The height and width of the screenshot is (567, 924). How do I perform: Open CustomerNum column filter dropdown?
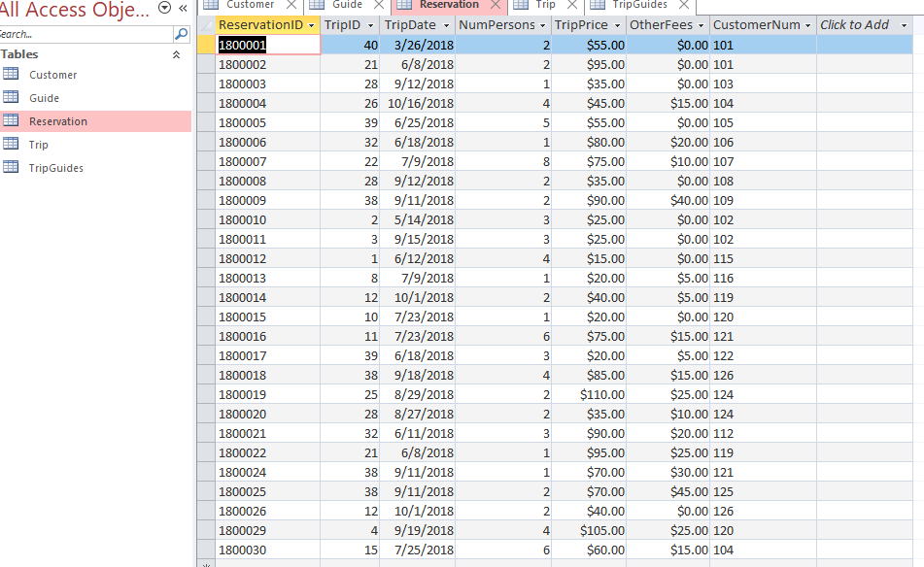[x=808, y=25]
